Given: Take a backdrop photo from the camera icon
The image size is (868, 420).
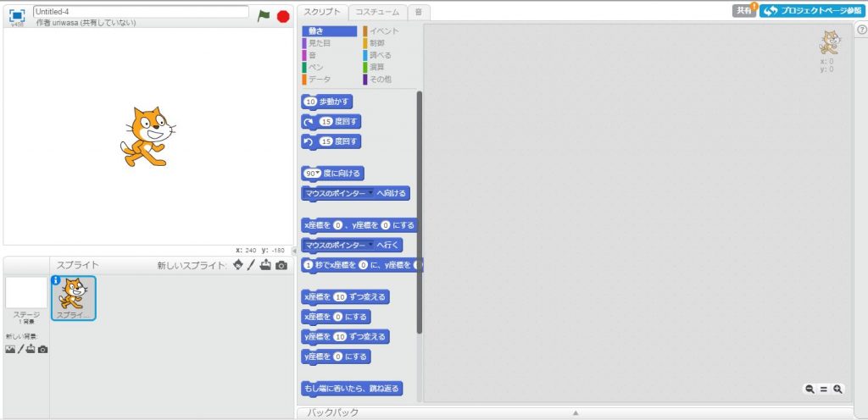Looking at the screenshot, I should (x=42, y=349).
